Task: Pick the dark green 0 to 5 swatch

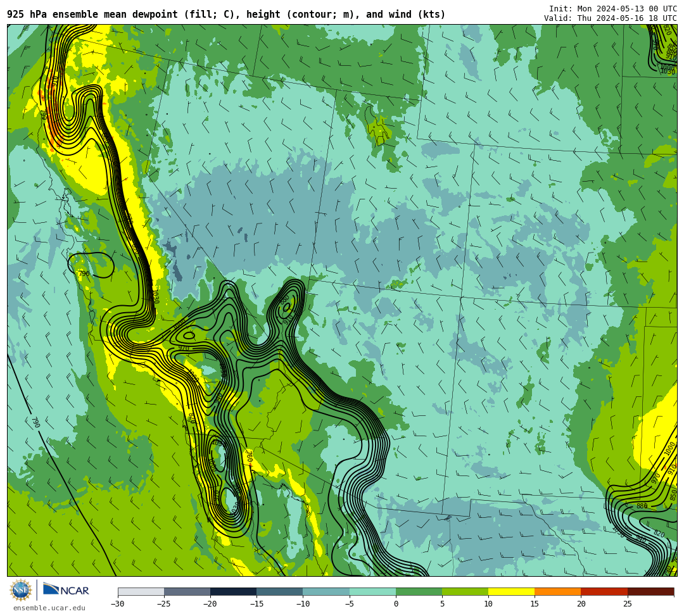Action: coord(419,591)
